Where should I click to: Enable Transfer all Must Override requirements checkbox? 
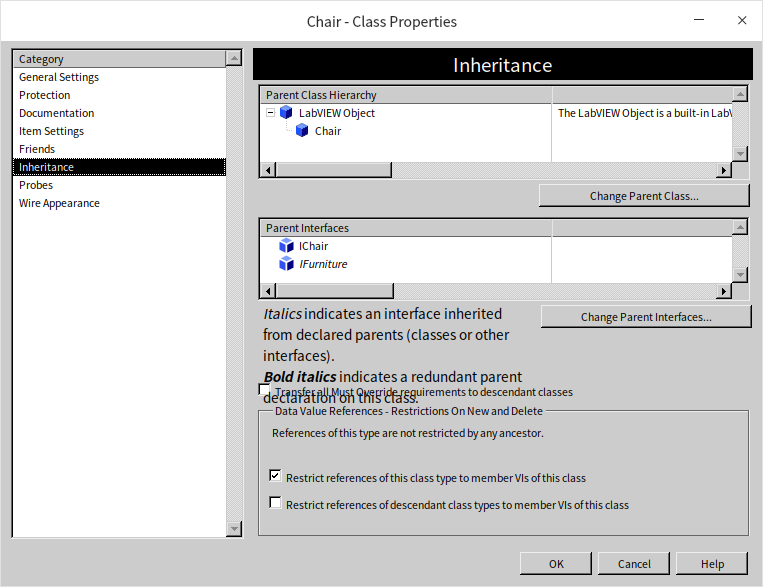pos(265,390)
